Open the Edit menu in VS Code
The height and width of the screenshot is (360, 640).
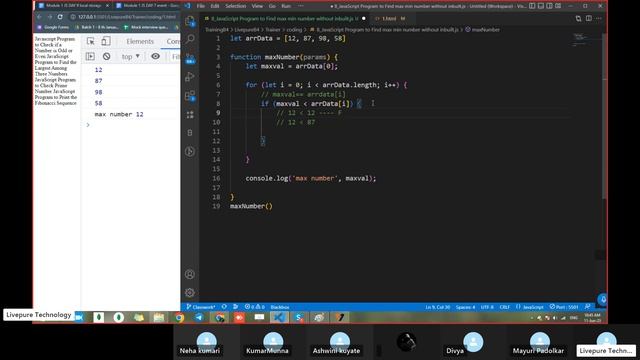tap(215, 6)
